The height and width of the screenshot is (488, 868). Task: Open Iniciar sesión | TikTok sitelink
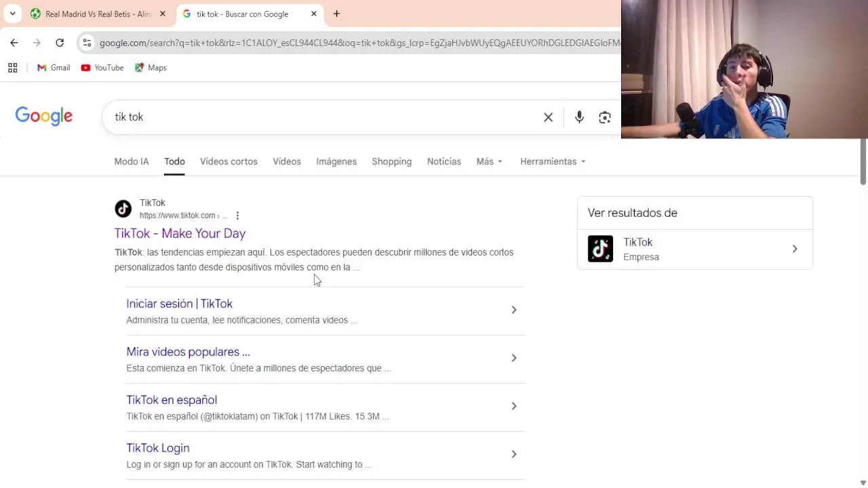[x=179, y=304]
